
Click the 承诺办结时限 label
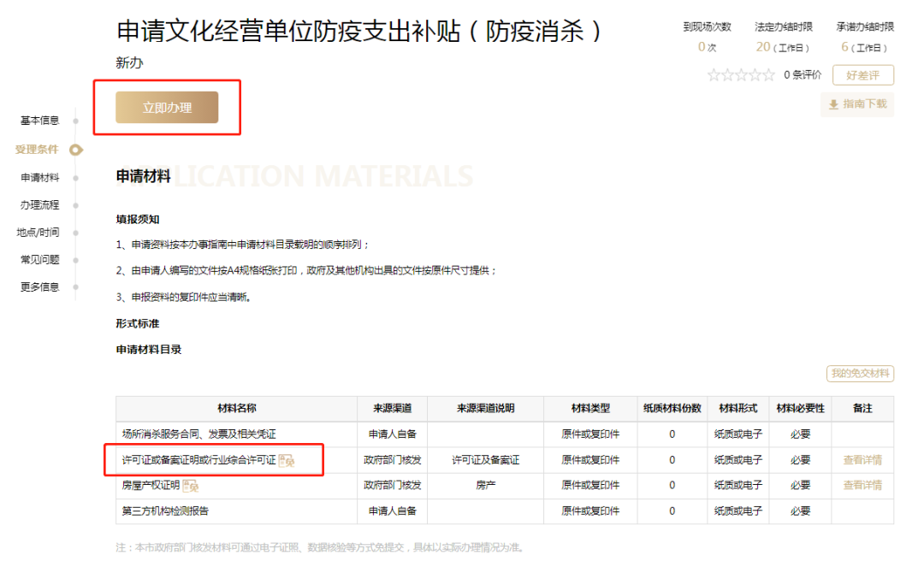(x=865, y=27)
